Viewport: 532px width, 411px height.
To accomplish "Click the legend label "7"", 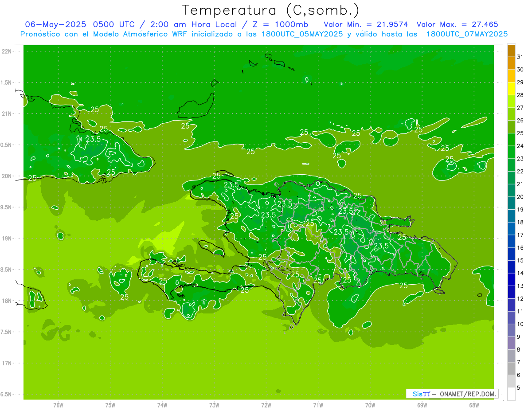I will 519,362.
